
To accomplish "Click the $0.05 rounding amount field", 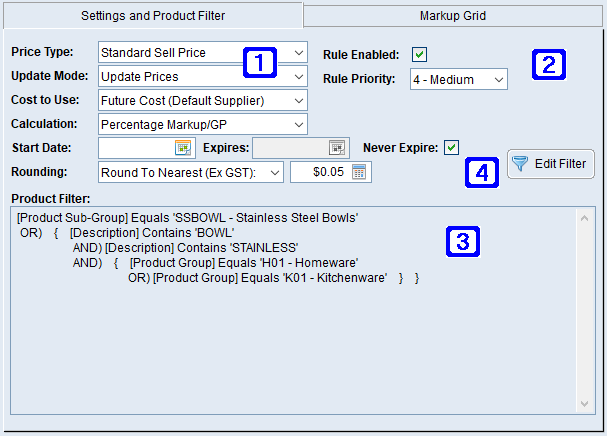I will click(319, 172).
